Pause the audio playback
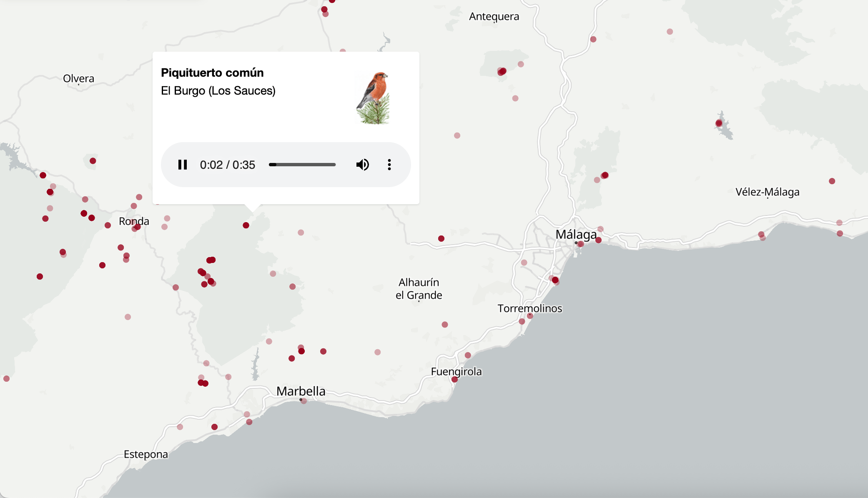The height and width of the screenshot is (498, 868). click(183, 165)
